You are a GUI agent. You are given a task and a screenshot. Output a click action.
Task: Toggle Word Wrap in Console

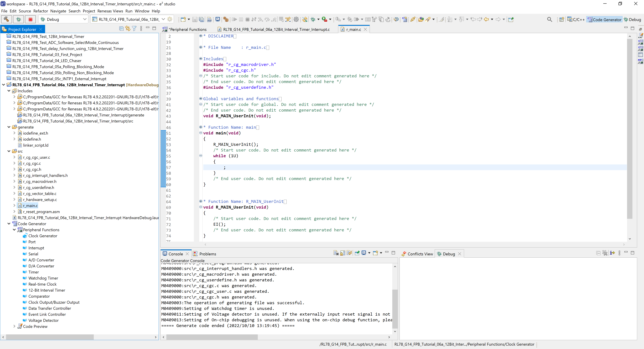(349, 253)
